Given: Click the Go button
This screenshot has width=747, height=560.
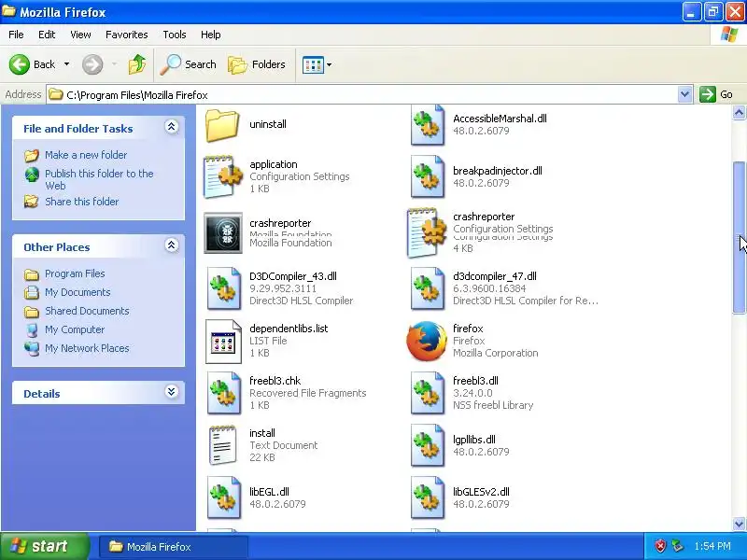Looking at the screenshot, I should tap(716, 94).
